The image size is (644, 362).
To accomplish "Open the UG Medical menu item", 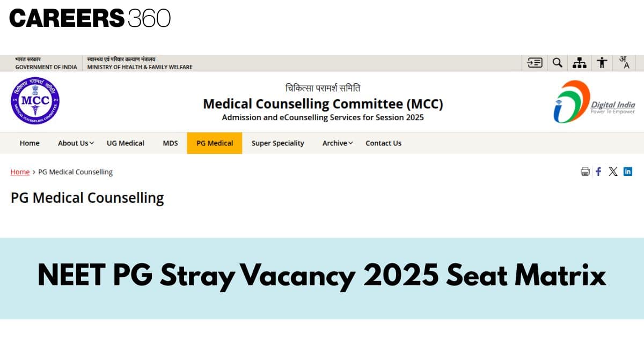I will 126,143.
